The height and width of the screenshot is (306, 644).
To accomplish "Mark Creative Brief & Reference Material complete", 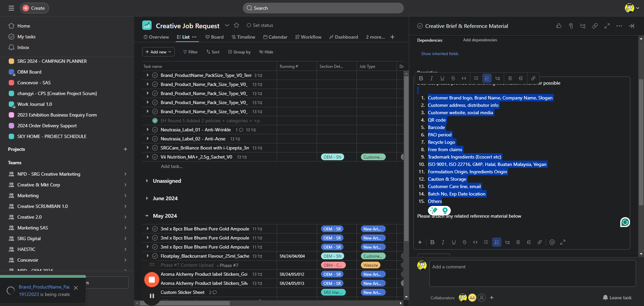I will coord(420,26).
